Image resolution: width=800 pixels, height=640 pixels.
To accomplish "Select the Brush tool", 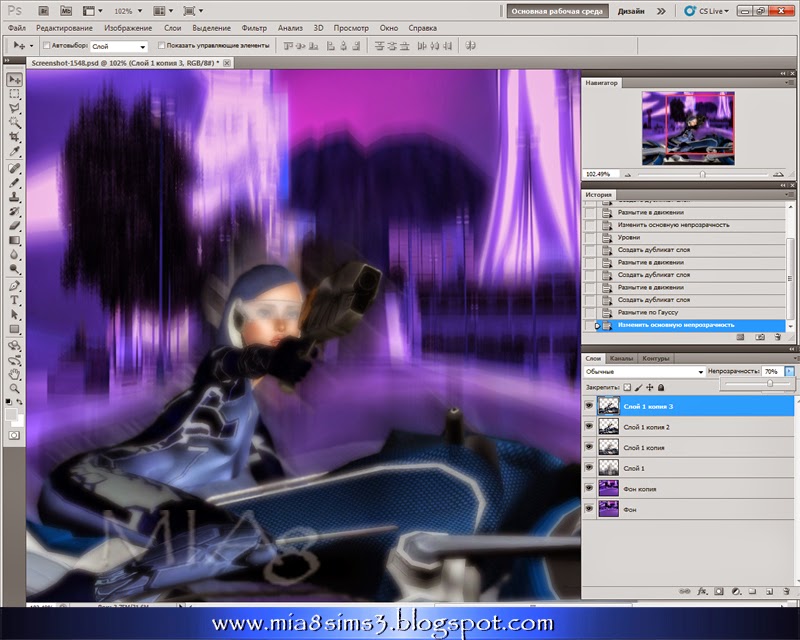I will pyautogui.click(x=14, y=183).
